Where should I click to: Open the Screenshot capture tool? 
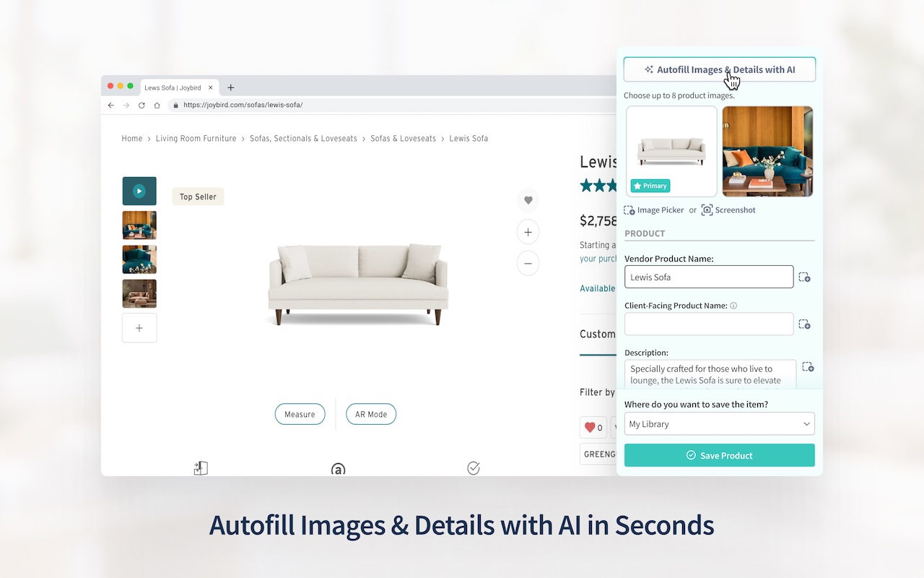[x=728, y=210]
